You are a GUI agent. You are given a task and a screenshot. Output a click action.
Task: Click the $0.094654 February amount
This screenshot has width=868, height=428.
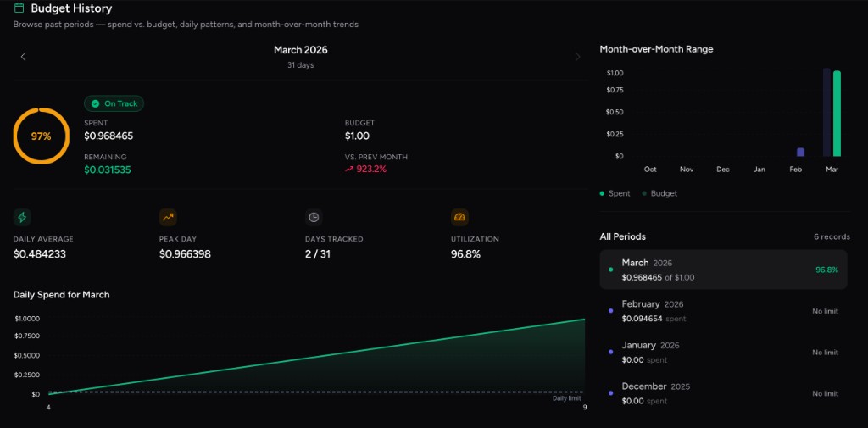643,319
